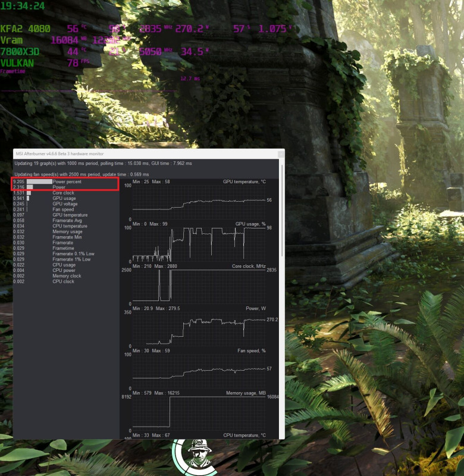Viewport: 464px width, 476px height.
Task: Click the Memory usage MB graph area
Action: pos(199,413)
